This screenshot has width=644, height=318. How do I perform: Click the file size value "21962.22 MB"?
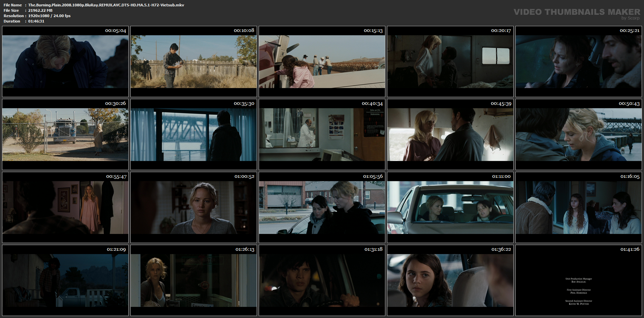(40, 10)
